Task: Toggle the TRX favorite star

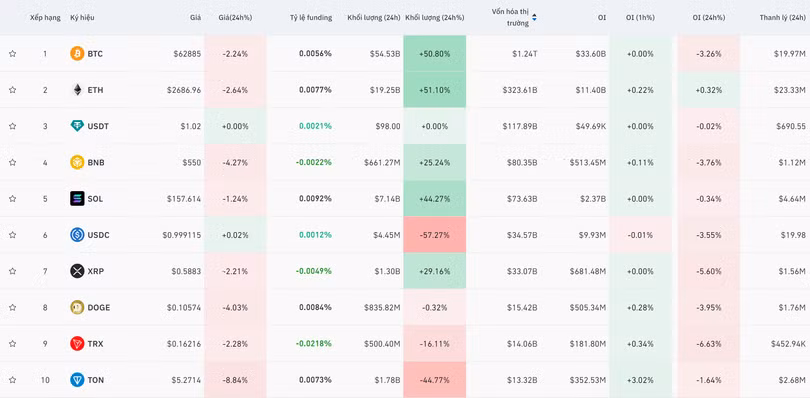Action: pyautogui.click(x=12, y=344)
